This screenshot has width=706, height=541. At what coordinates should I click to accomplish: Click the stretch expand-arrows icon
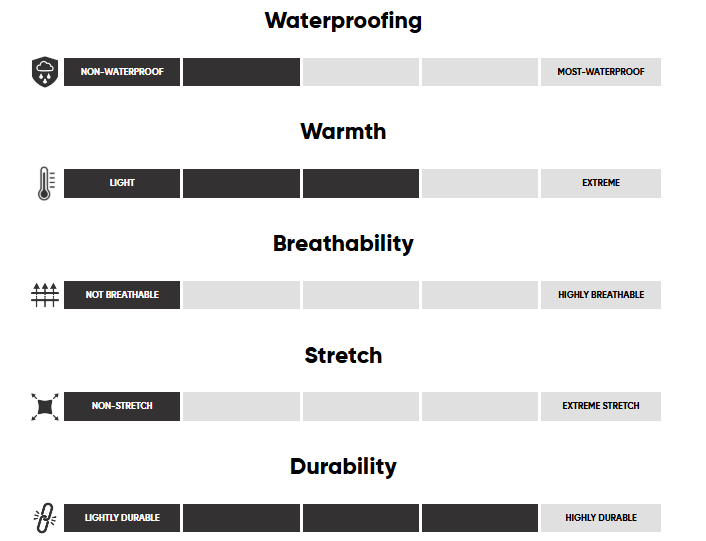pos(44,406)
